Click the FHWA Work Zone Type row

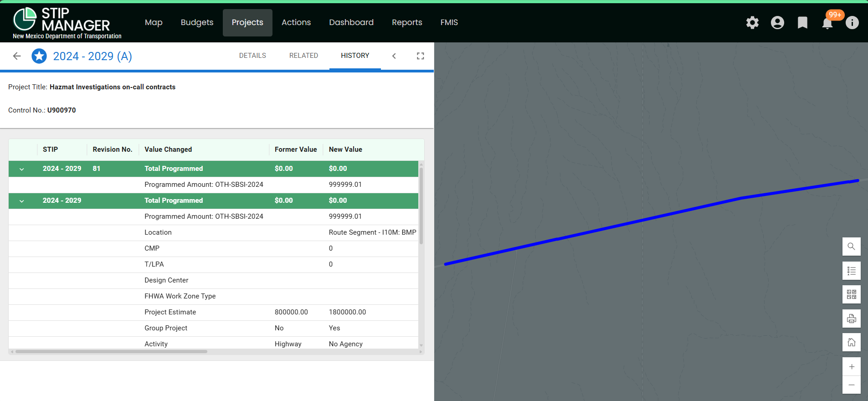coord(213,296)
